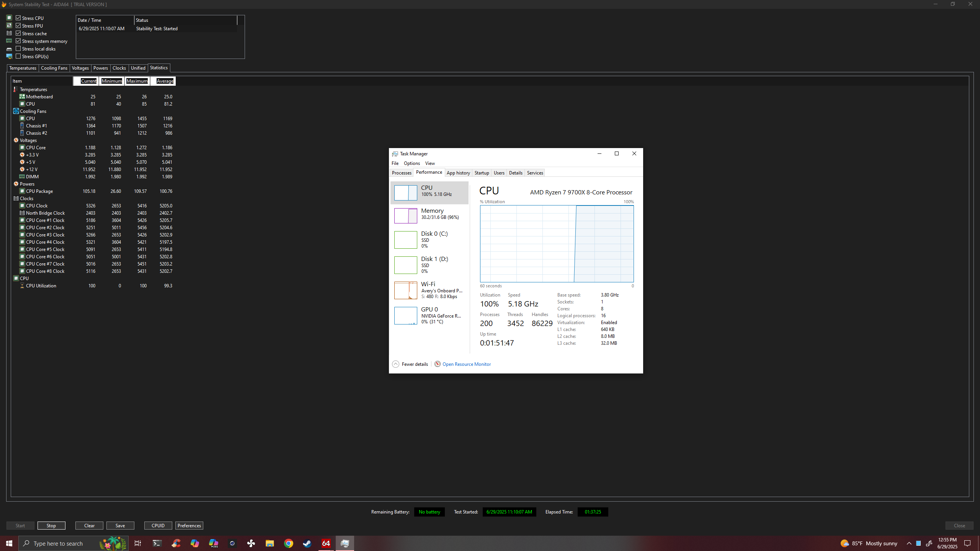Image resolution: width=980 pixels, height=551 pixels.
Task: Show hidden system tray icons
Action: point(909,543)
